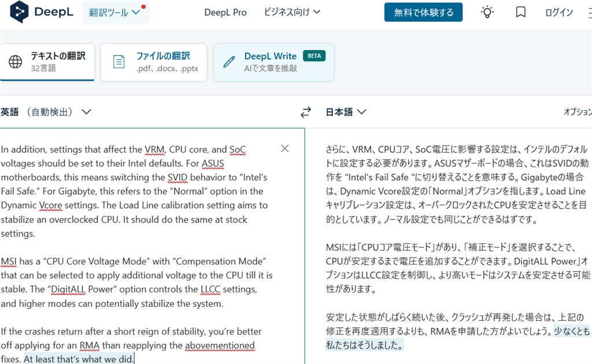Click the DeepL wordmark text
Image resolution: width=592 pixels, height=364 pixels.
(54, 12)
